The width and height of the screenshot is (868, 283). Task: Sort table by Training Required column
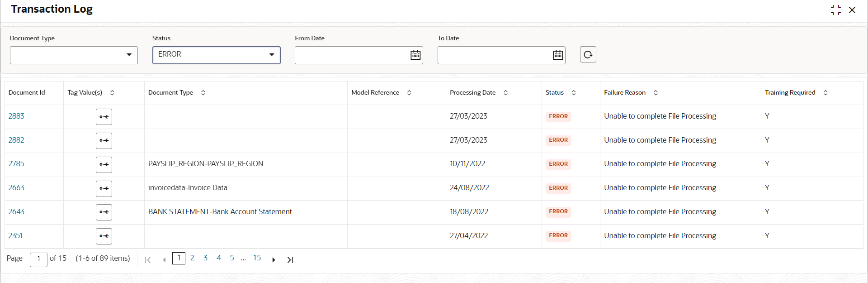pos(826,92)
